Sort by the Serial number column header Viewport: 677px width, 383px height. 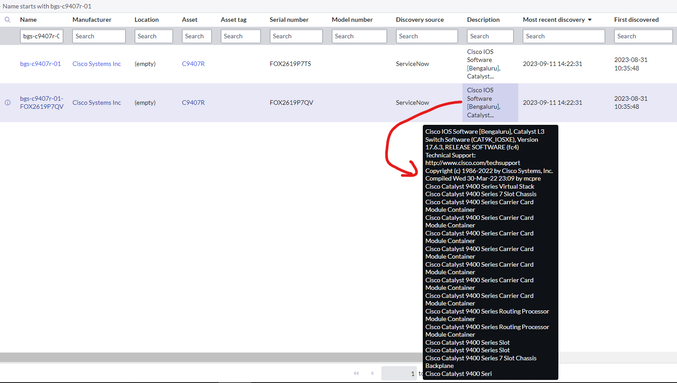tap(289, 19)
